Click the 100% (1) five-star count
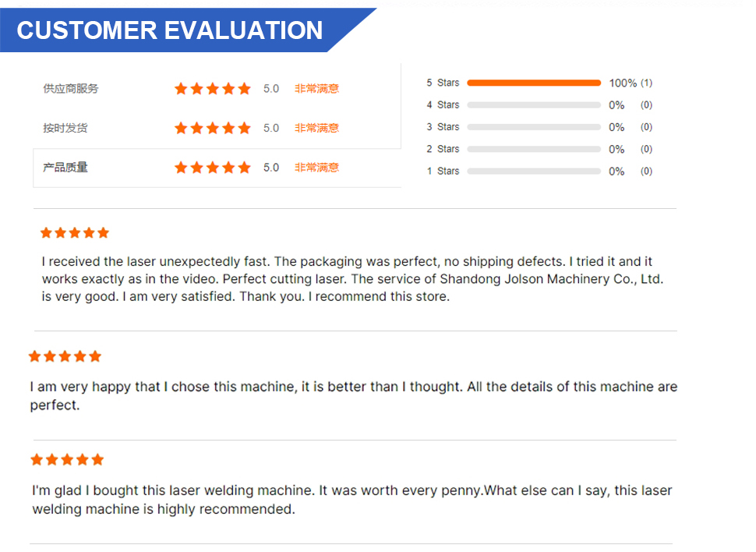756x552 pixels. pos(631,83)
